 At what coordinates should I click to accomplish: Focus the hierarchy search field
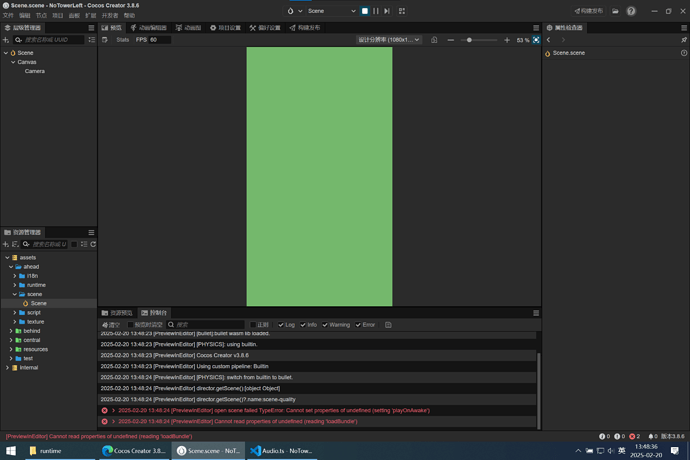point(53,40)
